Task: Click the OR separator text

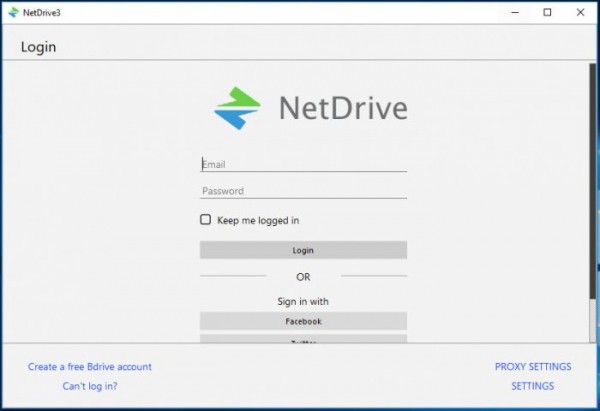Action: (303, 277)
